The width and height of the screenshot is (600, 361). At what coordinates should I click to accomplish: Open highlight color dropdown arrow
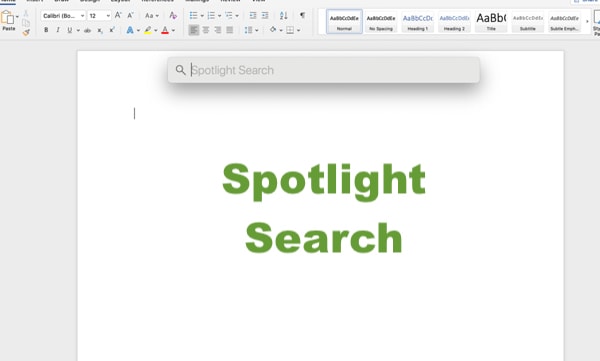click(156, 30)
